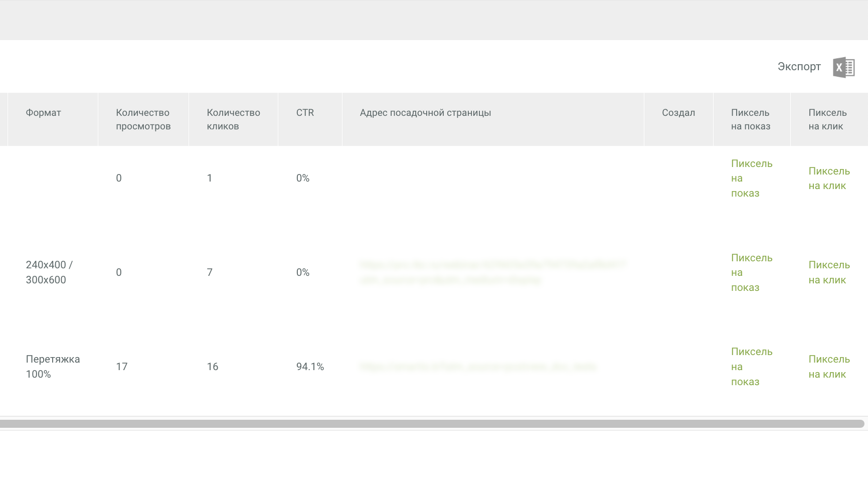This screenshot has height=497, width=868.
Task: Click the Пиксель на клик column header
Action: [x=827, y=119]
